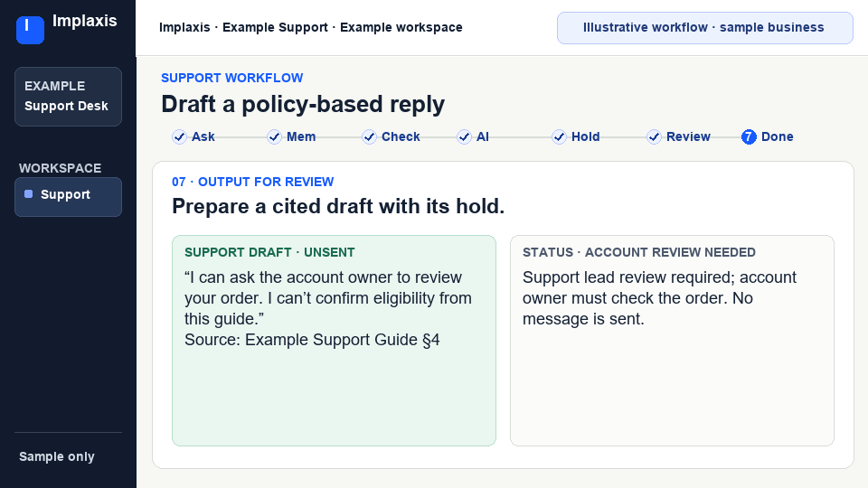This screenshot has height=488, width=868.
Task: Click the SUPPORT DRAFT · UNSENT label
Action: pos(269,252)
